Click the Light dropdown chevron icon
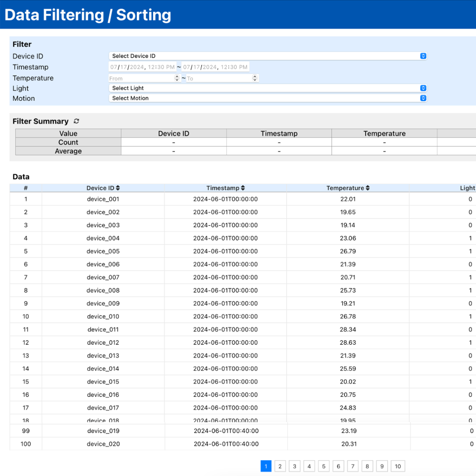 [x=423, y=87]
